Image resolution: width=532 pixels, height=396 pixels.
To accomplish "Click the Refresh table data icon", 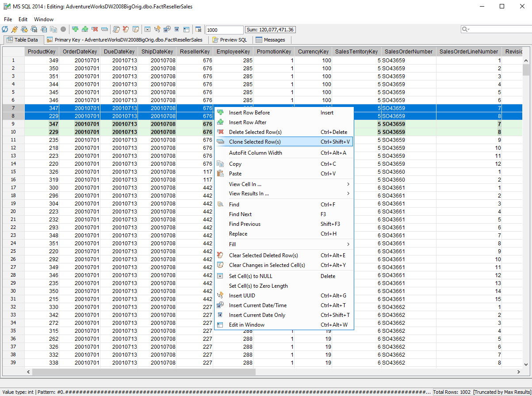I will click(5, 29).
